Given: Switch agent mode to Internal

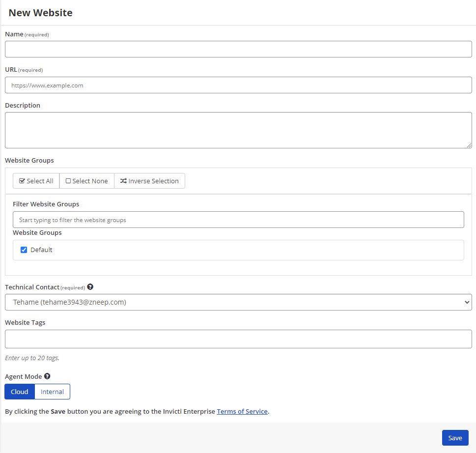Looking at the screenshot, I should coord(52,392).
